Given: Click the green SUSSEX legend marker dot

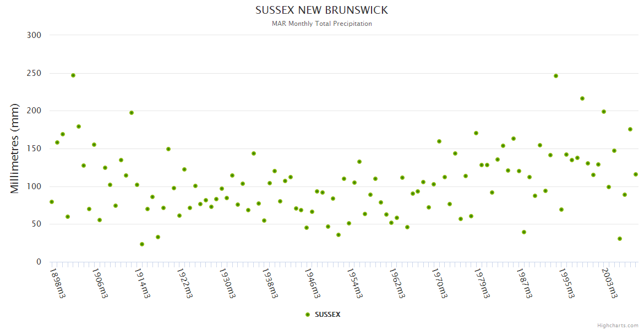Looking at the screenshot, I should click(308, 315).
